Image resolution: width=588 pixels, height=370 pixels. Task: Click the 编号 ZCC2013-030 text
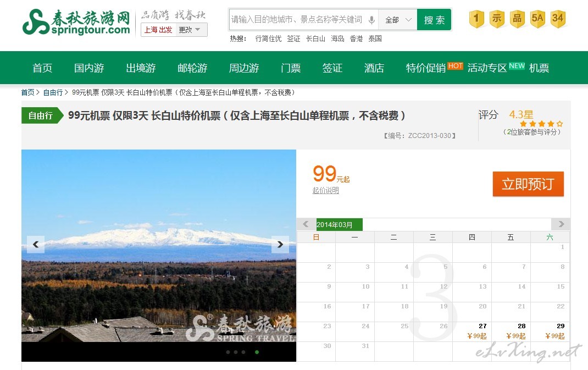[x=419, y=136]
